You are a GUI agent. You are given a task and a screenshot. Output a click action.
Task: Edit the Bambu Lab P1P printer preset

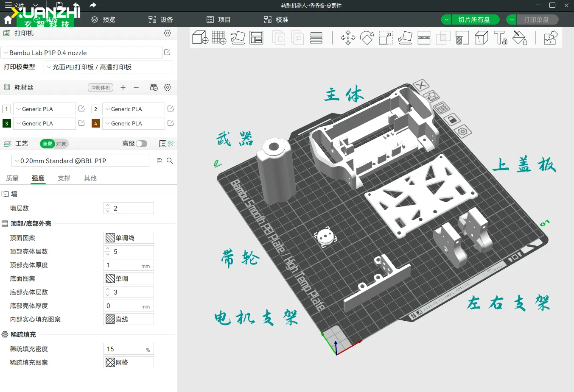point(167,52)
